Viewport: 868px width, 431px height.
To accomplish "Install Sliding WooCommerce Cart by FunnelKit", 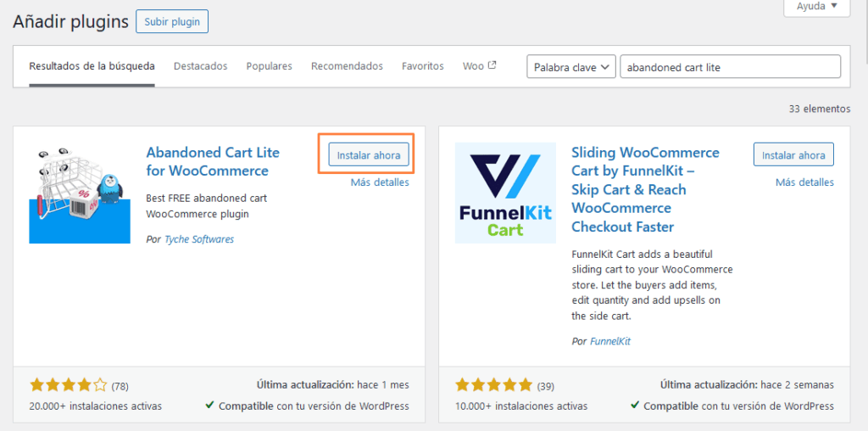I will (793, 154).
